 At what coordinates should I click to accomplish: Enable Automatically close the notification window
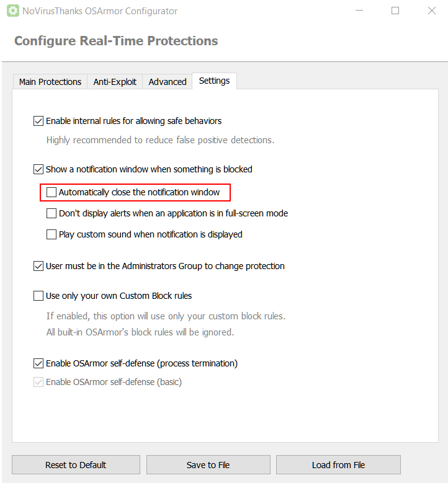point(52,192)
